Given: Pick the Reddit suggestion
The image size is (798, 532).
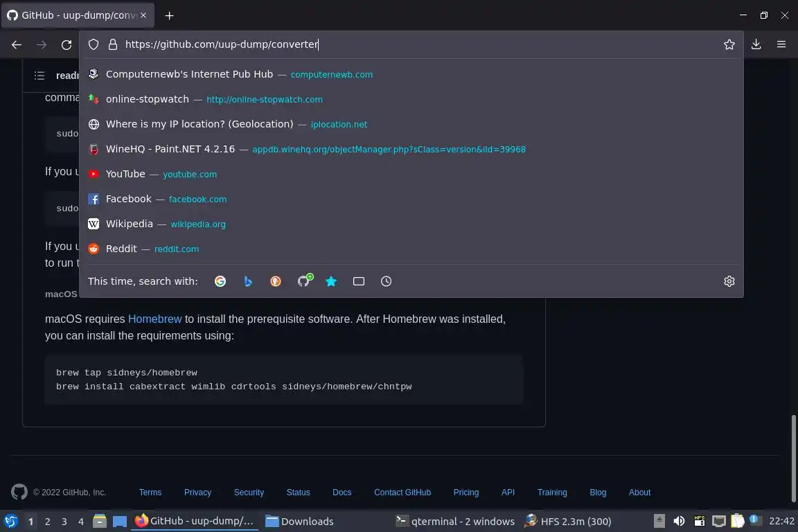Looking at the screenshot, I should [411, 249].
